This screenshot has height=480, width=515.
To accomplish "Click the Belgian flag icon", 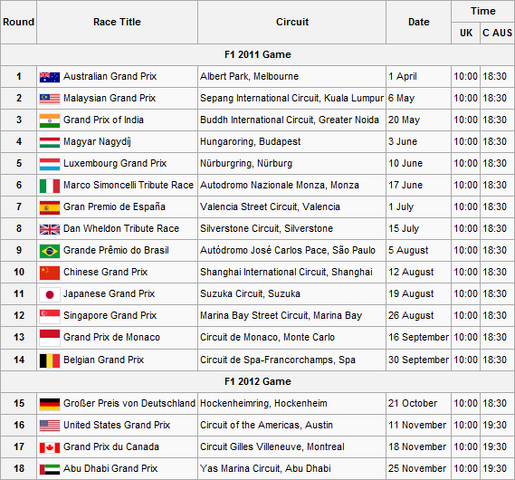I will click(x=50, y=361).
